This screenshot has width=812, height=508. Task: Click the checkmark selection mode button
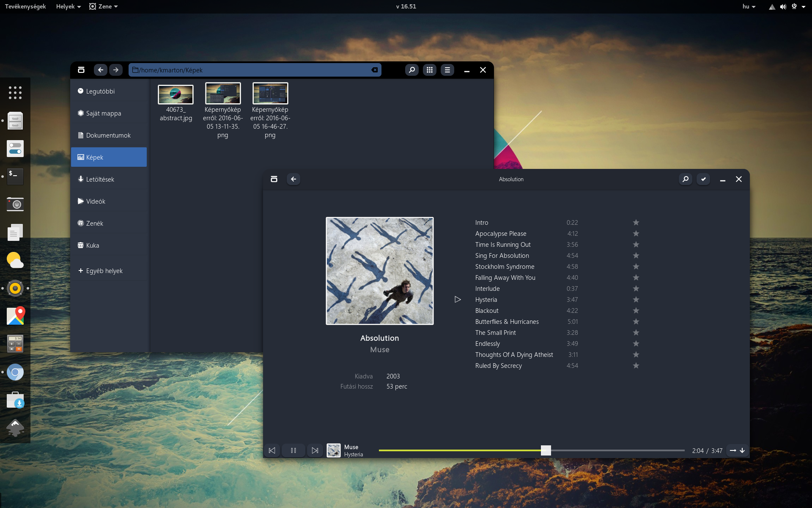click(703, 179)
